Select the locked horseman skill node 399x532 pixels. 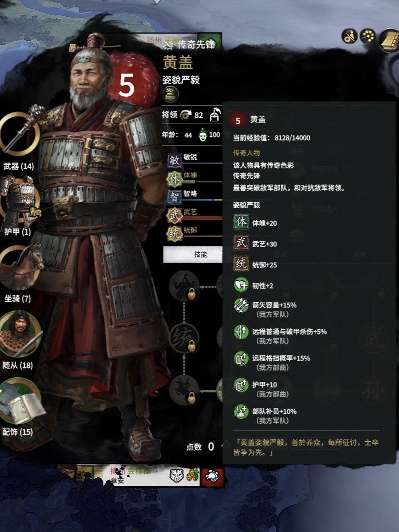[x=184, y=390]
